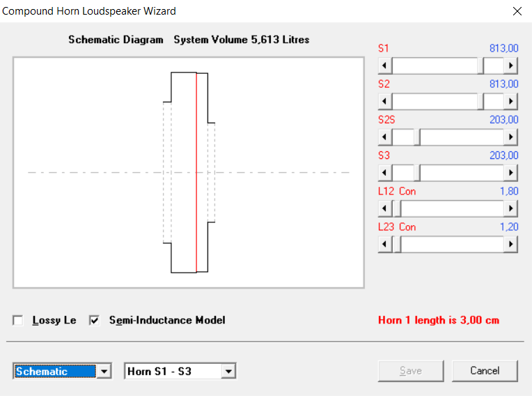The image size is (532, 396).
Task: Click the Cancel button
Action: pos(485,371)
